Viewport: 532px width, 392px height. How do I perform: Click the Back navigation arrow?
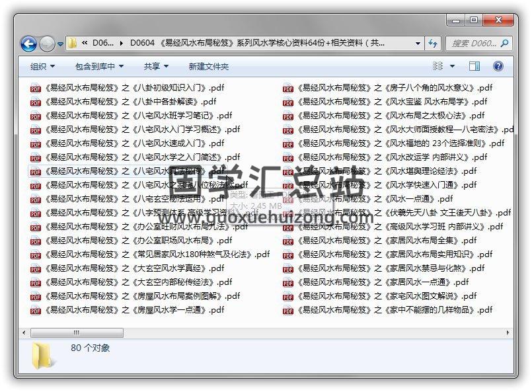click(x=28, y=44)
